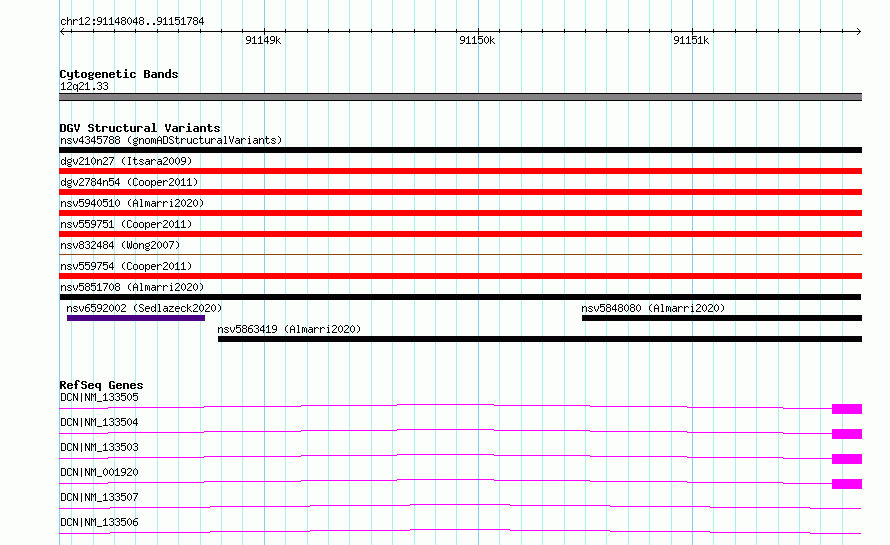Open nsv832484 (Wong2007) variant label

[x=120, y=245]
